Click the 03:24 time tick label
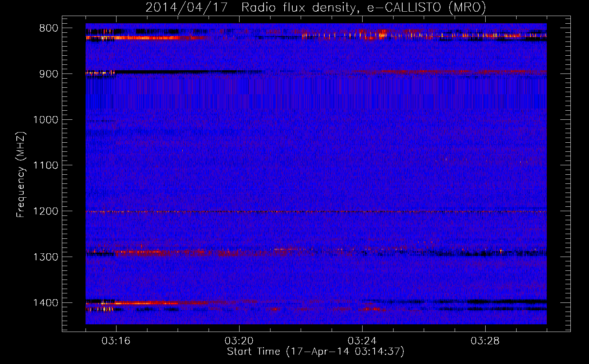The height and width of the screenshot is (364, 589). click(362, 341)
